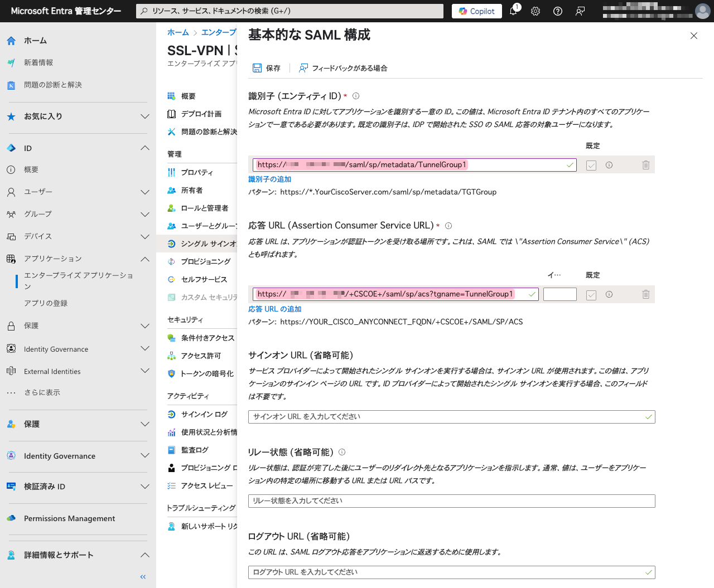Open the help question mark icon
Viewport: 714px width, 588px height.
coord(558,11)
